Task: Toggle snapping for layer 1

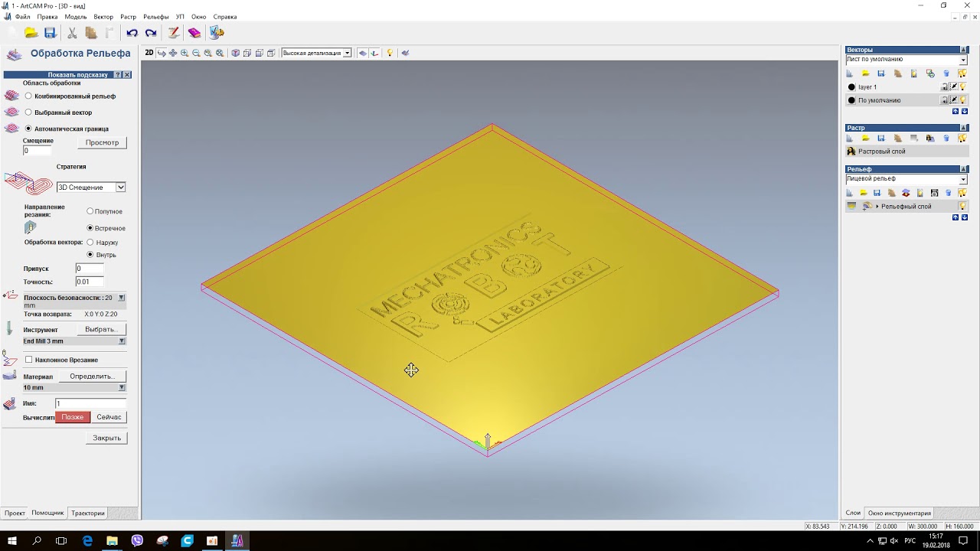Action: pos(954,87)
